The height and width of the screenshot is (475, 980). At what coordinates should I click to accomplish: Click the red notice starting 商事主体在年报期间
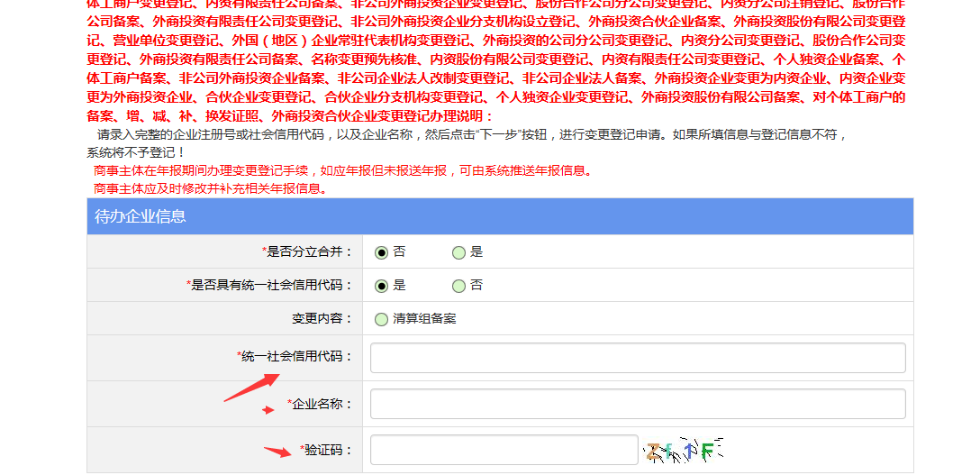point(342,170)
